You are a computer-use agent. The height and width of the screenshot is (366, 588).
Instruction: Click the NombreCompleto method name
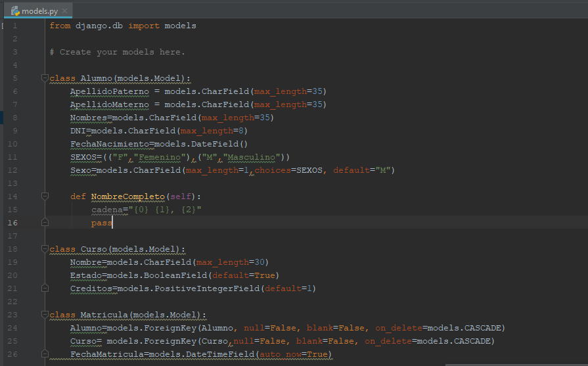click(128, 196)
